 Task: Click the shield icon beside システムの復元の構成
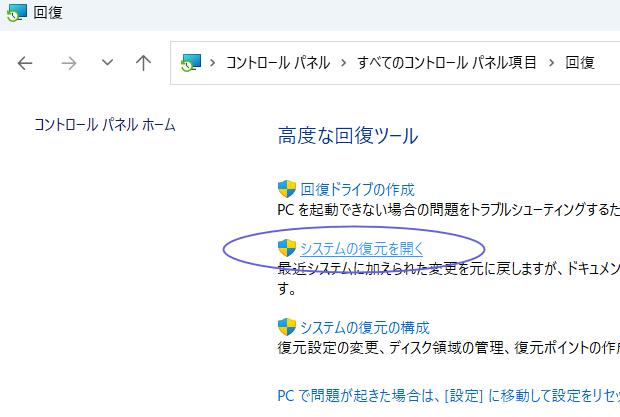287,327
